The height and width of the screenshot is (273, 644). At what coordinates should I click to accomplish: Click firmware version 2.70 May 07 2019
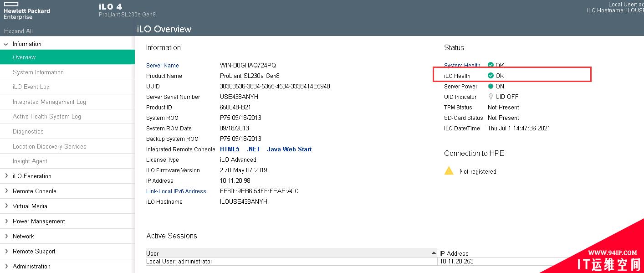pyautogui.click(x=244, y=170)
